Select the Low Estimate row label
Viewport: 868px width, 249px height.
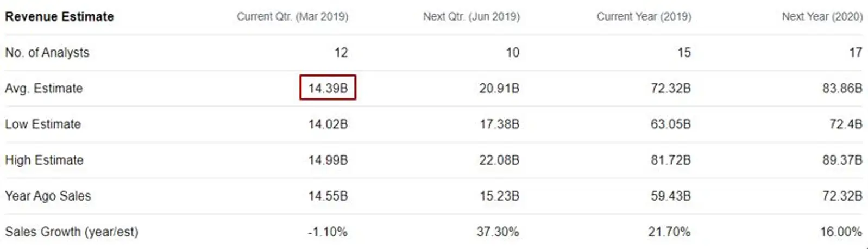pos(43,124)
